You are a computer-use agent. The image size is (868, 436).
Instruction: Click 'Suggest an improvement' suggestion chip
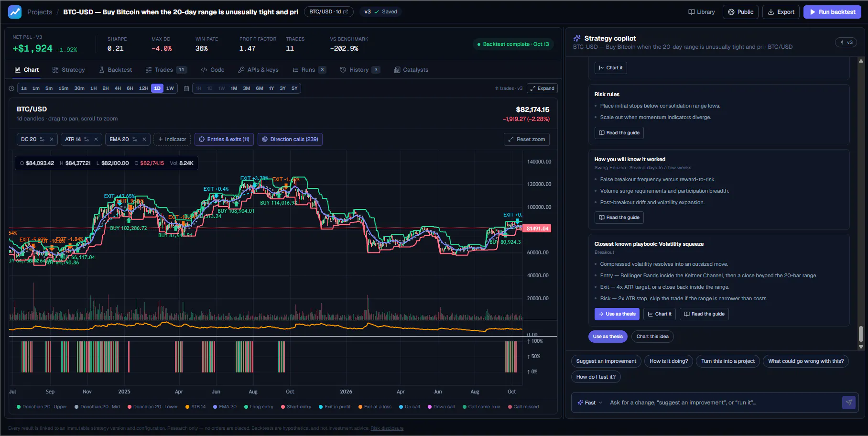pyautogui.click(x=606, y=361)
